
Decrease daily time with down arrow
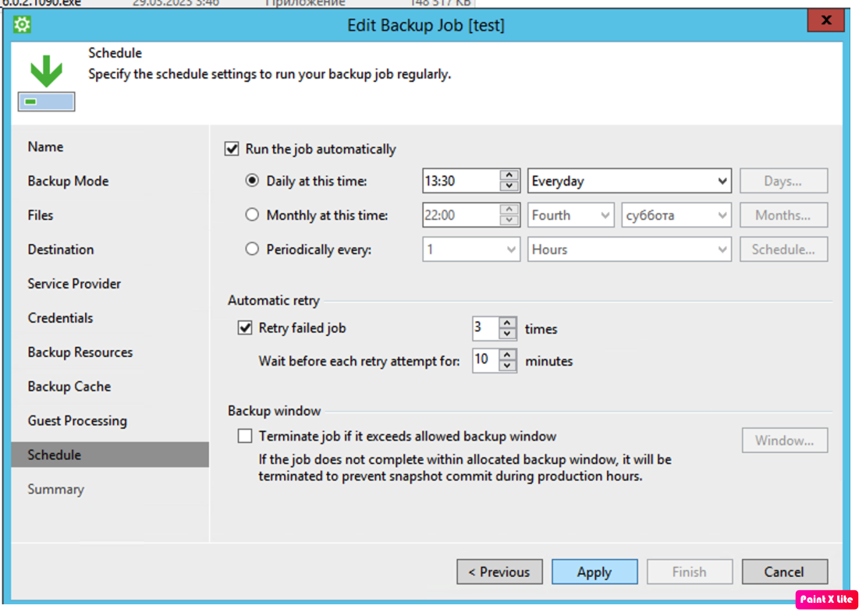click(509, 186)
